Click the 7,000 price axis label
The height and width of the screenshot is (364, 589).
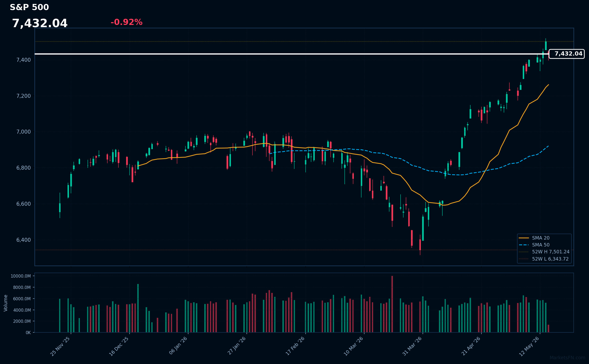[x=23, y=132]
